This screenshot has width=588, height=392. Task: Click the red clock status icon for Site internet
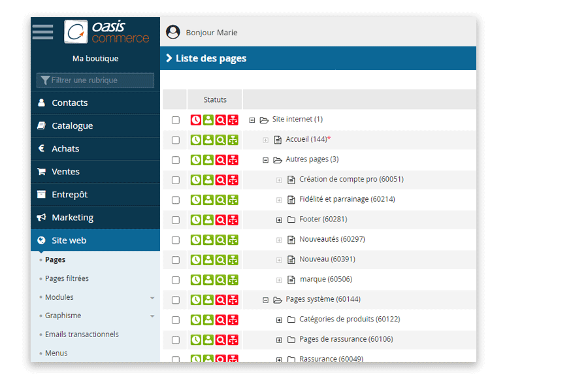[x=196, y=120]
